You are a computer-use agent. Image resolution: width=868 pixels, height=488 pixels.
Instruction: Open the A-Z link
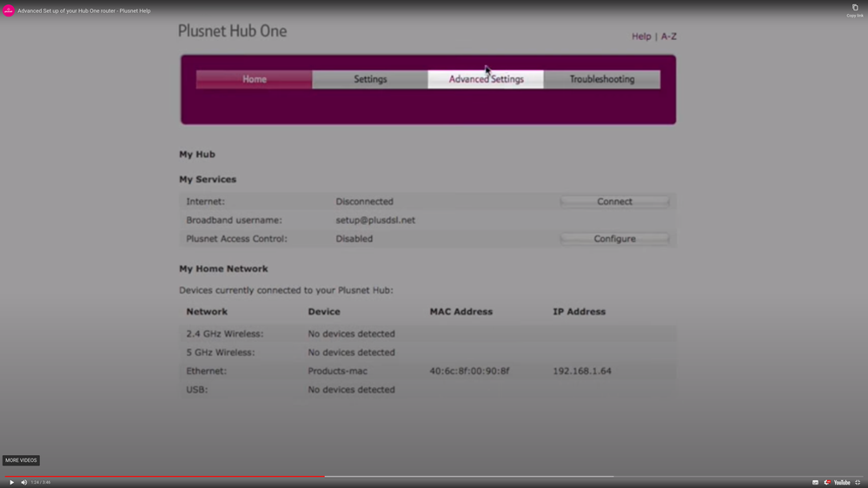668,36
